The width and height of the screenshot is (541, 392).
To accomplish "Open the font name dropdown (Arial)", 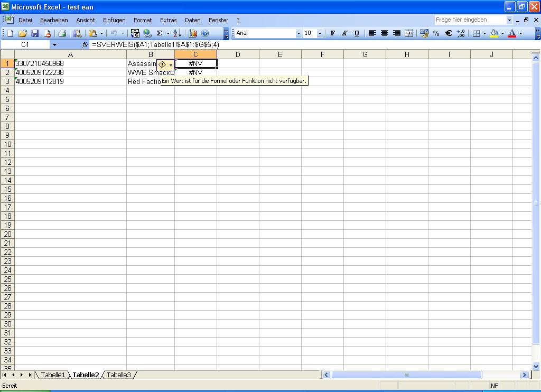I will click(299, 33).
